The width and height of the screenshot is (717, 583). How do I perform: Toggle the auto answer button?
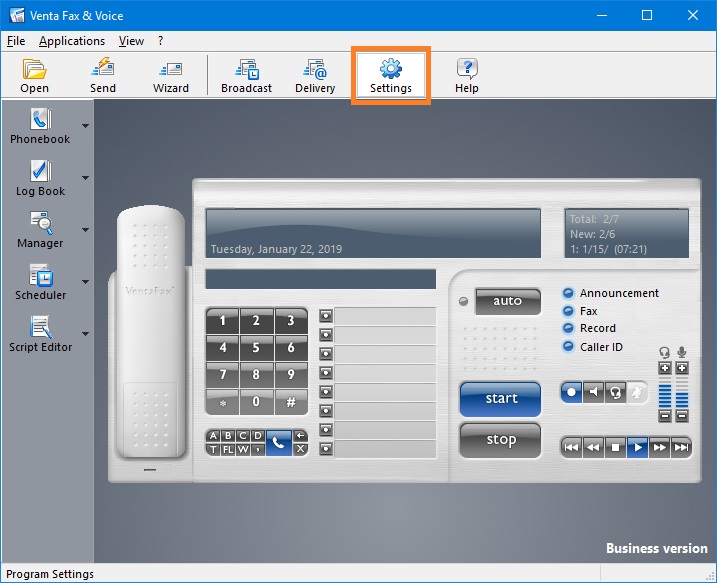click(x=508, y=301)
